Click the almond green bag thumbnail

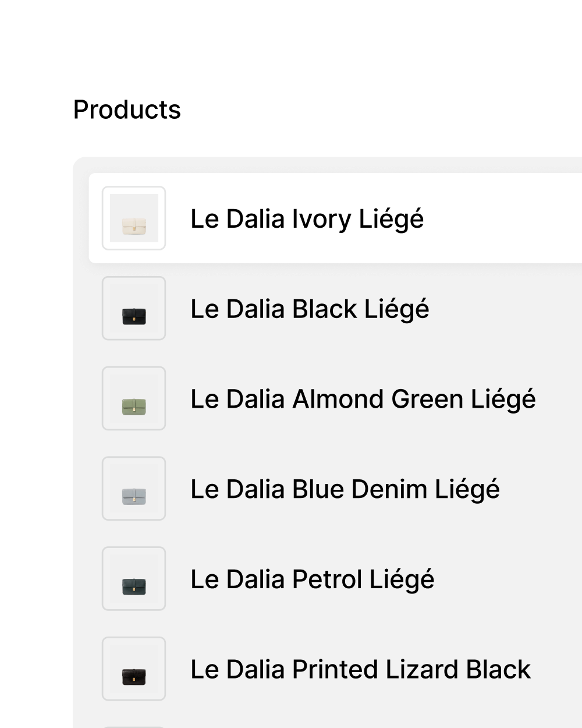coord(134,399)
